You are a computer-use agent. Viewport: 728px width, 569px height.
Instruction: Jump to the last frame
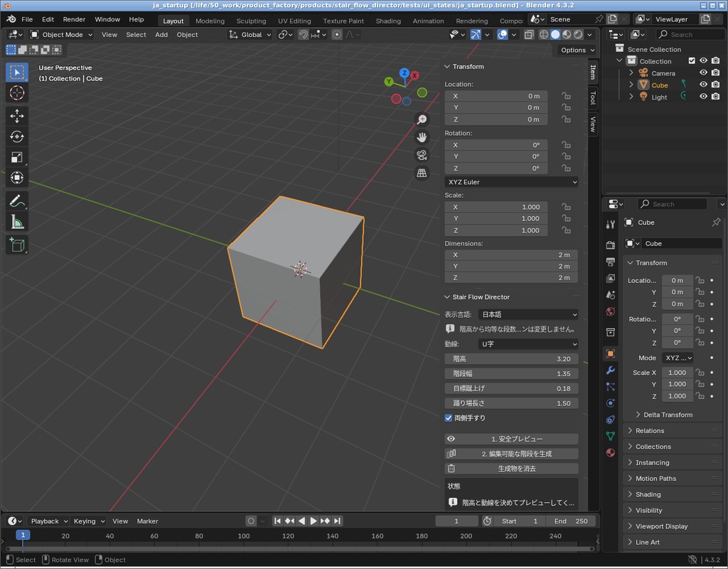[338, 521]
